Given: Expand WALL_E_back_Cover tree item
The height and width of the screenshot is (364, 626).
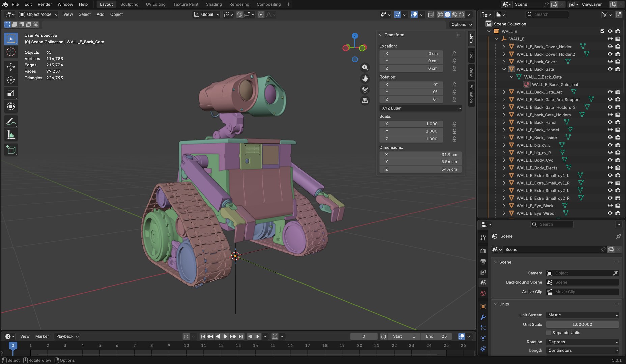Looking at the screenshot, I should 504,62.
